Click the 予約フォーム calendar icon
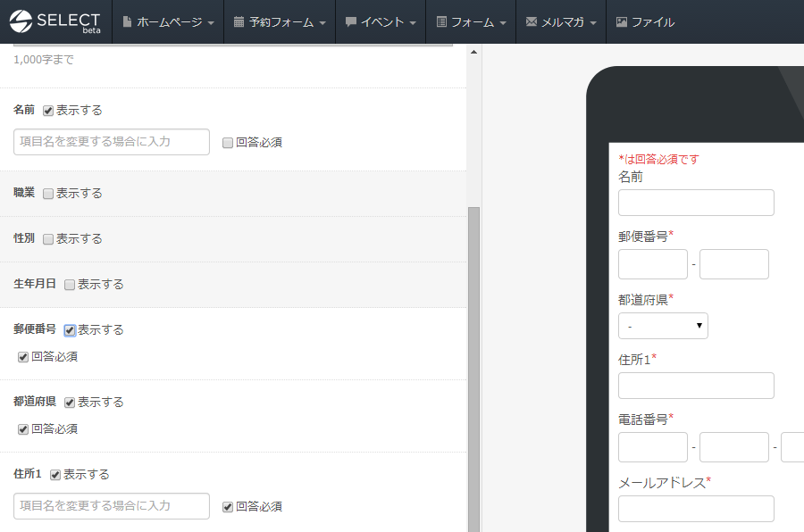This screenshot has height=532, width=804. click(x=239, y=22)
